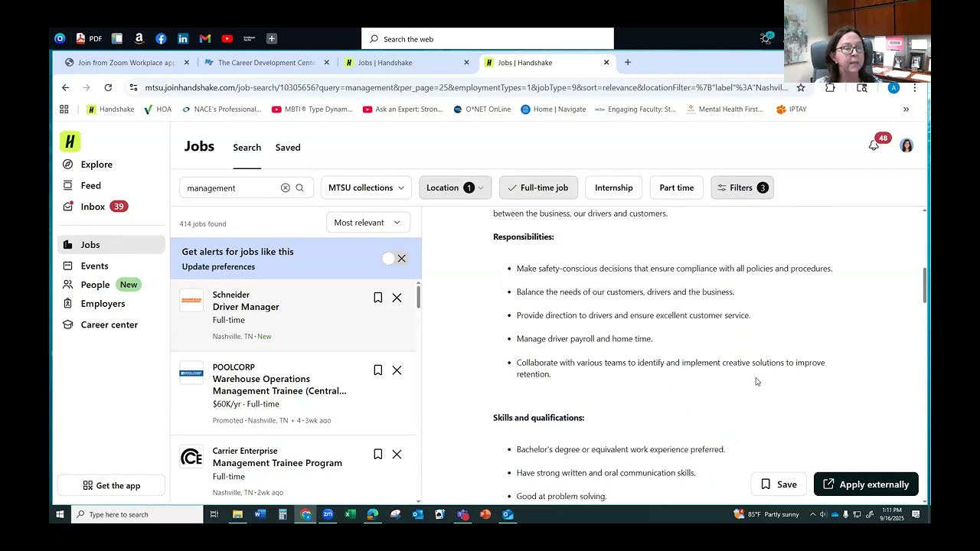The image size is (980, 551).
Task: Bookmark the Carrier Enterprise trainee job
Action: (x=377, y=455)
